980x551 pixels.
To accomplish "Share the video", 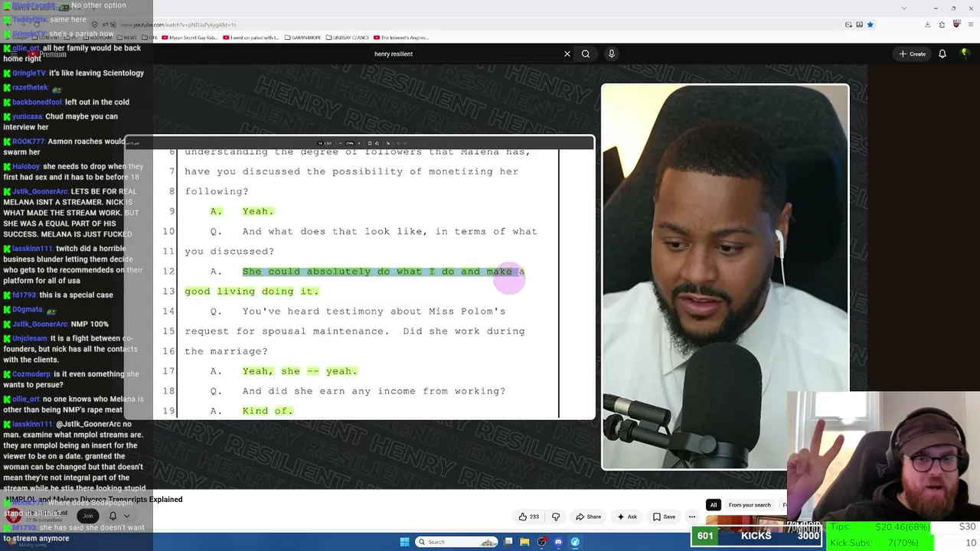I will coord(588,517).
